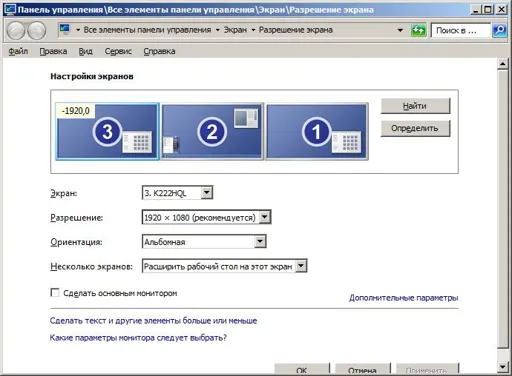Click the Экран breadcrumb segment
Image resolution: width=512 pixels, height=376 pixels.
(x=235, y=30)
